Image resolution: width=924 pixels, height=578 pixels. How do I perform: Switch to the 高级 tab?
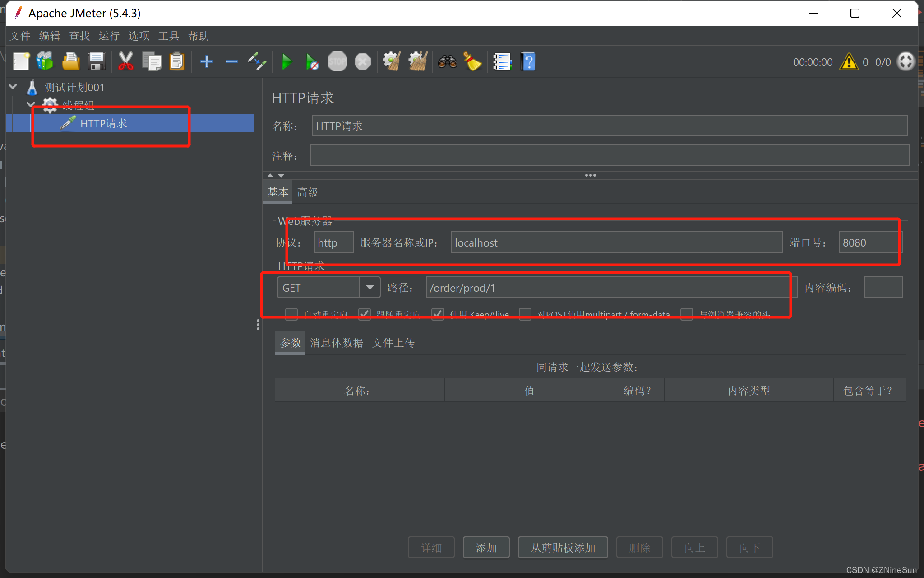point(308,192)
